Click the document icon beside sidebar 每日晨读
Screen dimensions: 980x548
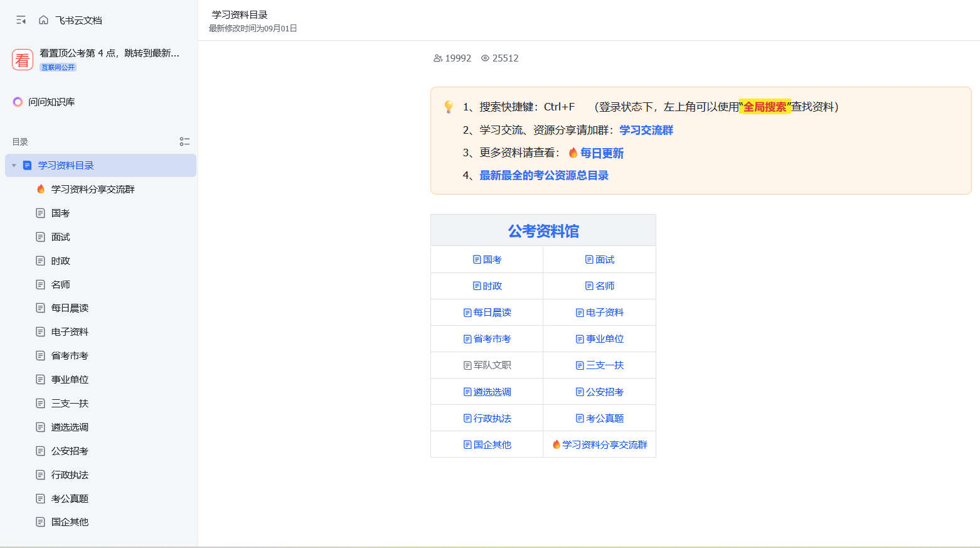click(x=40, y=308)
